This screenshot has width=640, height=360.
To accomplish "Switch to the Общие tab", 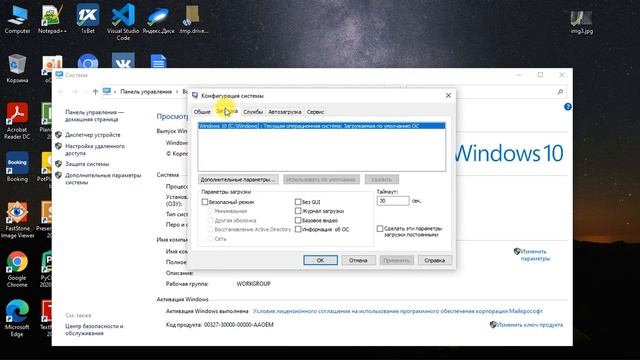I will coord(202,112).
